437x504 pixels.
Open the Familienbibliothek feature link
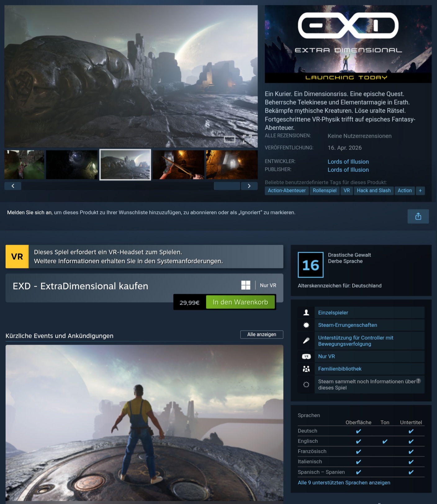click(340, 369)
